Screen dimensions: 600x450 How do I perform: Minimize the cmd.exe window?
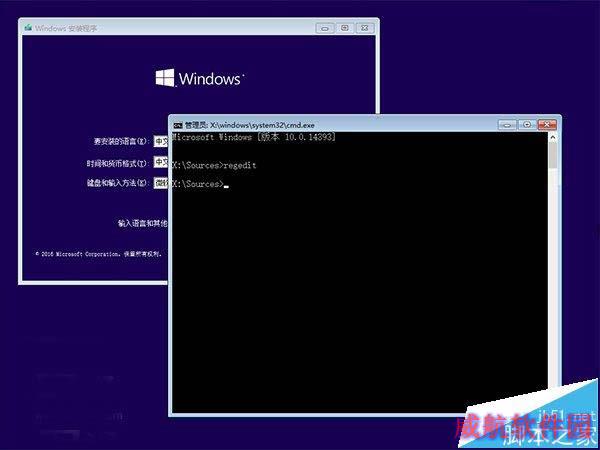[x=507, y=125]
